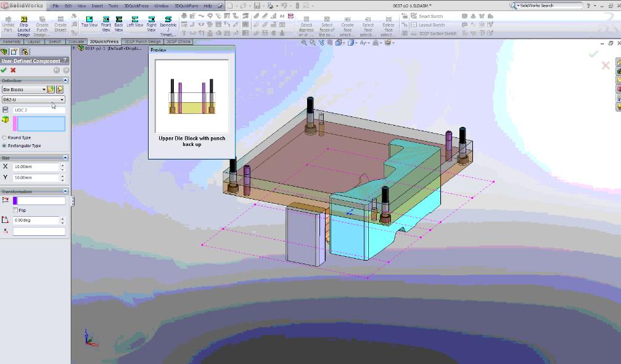Open the PropertyManager tab icon
This screenshot has height=364, width=621.
[x=14, y=52]
